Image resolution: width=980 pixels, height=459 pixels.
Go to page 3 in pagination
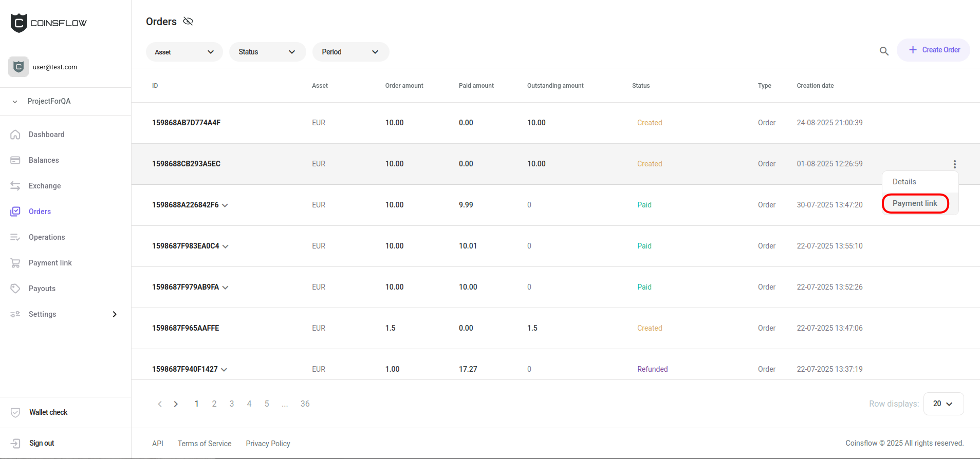click(232, 404)
